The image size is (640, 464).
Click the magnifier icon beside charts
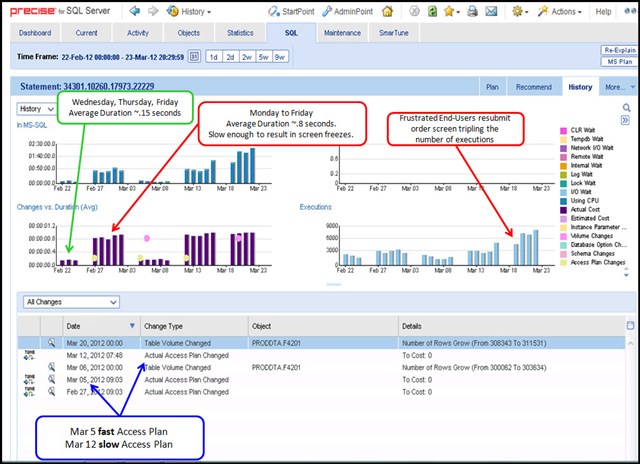(627, 107)
